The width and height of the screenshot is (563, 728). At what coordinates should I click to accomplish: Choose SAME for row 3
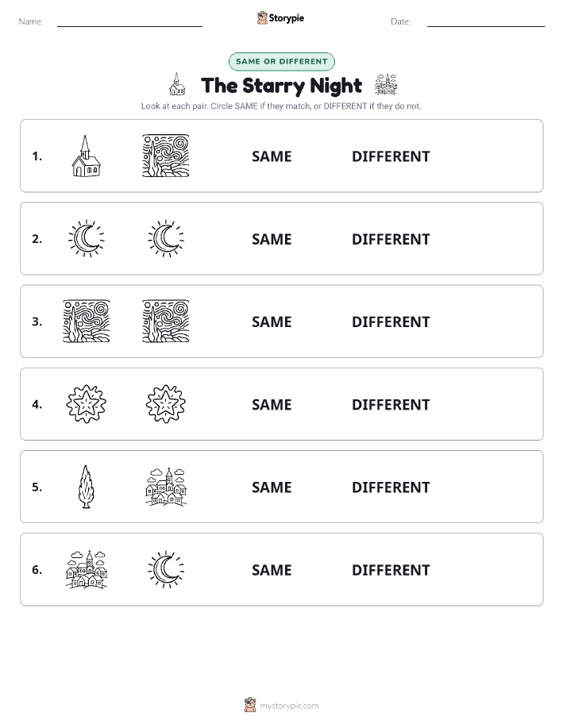[272, 322]
